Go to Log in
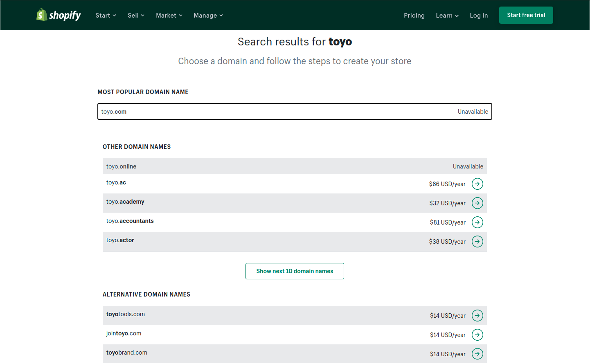Screen dimensions: 590x364 479,16
